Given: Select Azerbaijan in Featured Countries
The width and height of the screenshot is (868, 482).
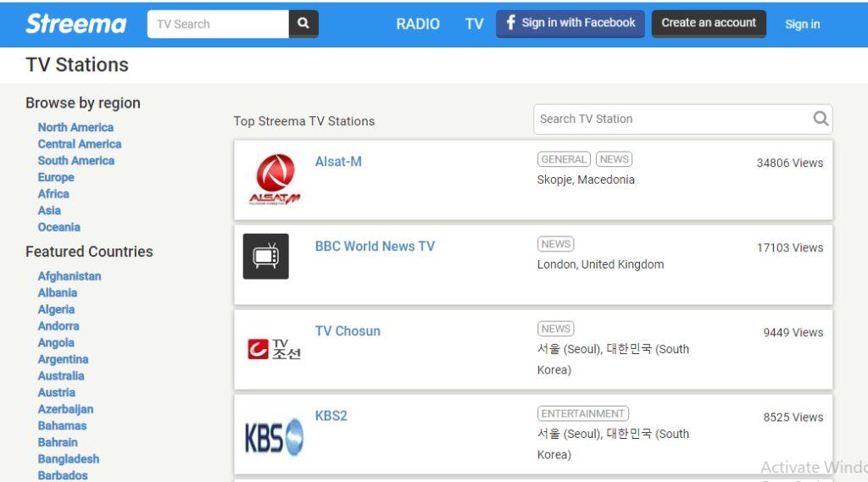Looking at the screenshot, I should [65, 409].
